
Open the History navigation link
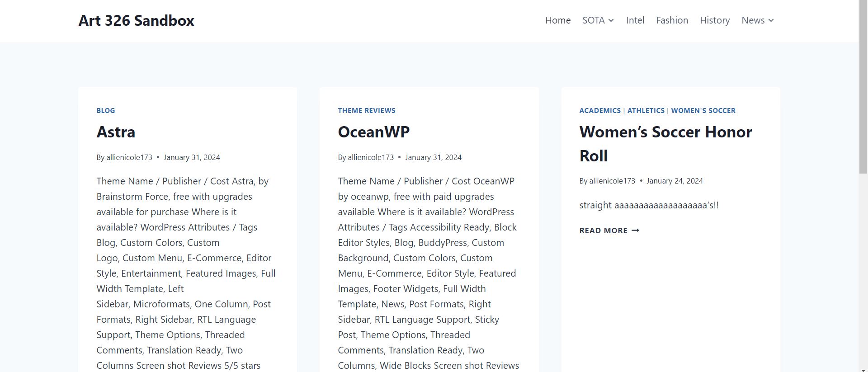point(714,20)
